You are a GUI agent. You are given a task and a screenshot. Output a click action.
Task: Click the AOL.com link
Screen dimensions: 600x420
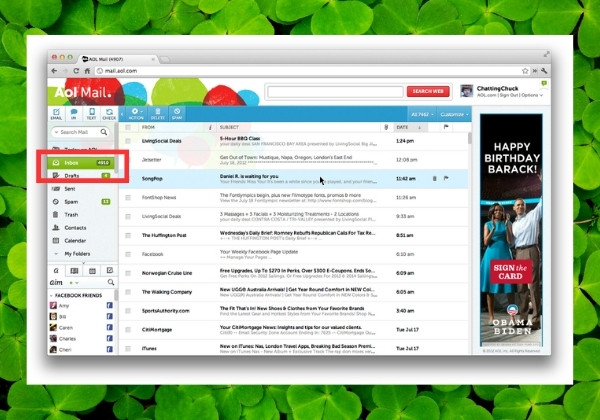pyautogui.click(x=487, y=95)
